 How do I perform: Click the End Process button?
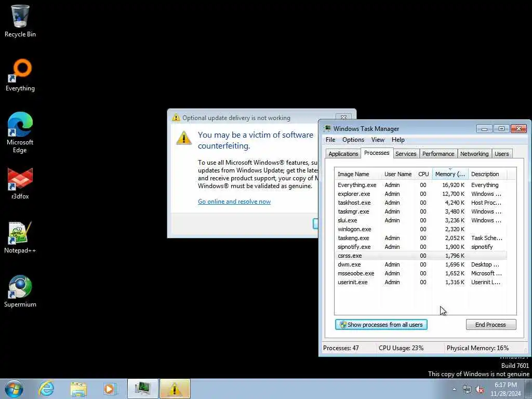(490, 325)
